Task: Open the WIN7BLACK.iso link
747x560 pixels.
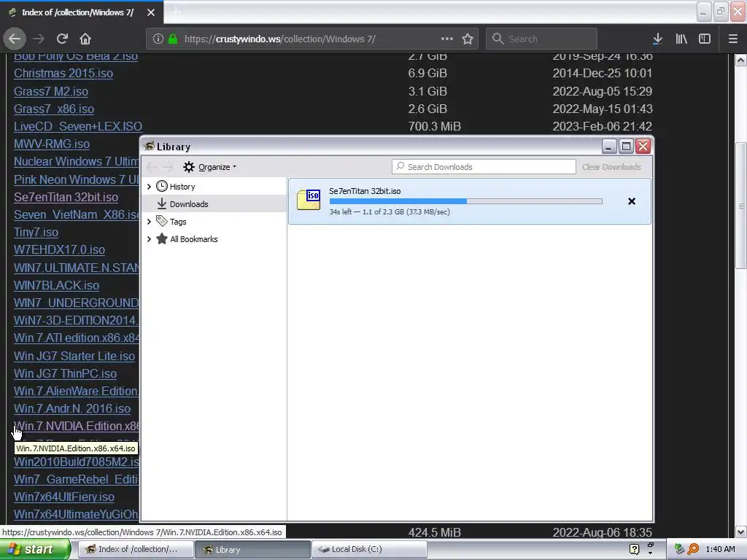Action: (56, 285)
